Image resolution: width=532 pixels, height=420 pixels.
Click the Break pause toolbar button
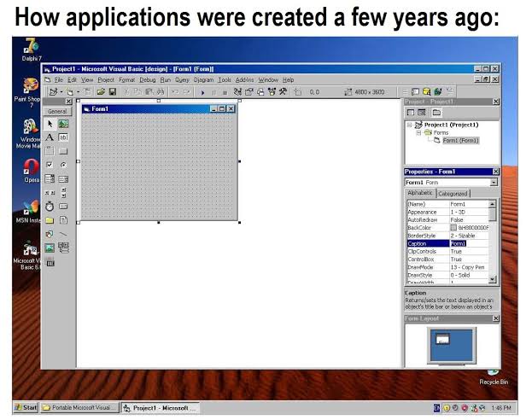213,92
